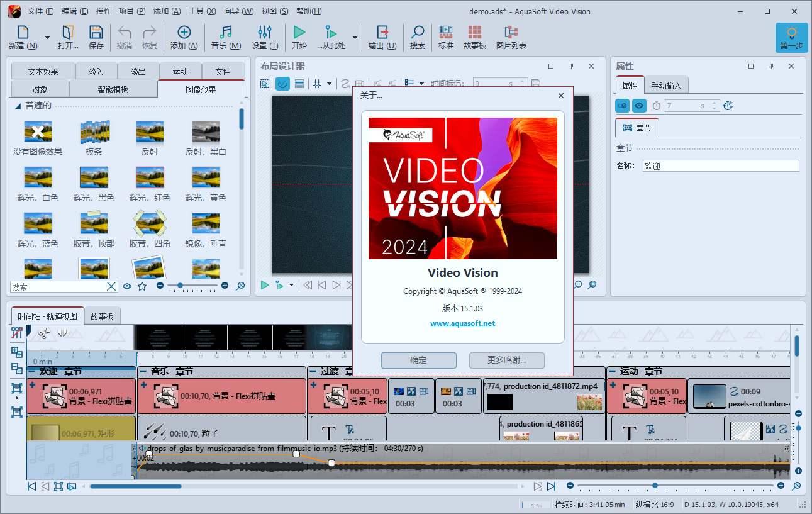The image size is (812, 514).
Task: Click the favorites star icon in effects panel
Action: click(142, 286)
